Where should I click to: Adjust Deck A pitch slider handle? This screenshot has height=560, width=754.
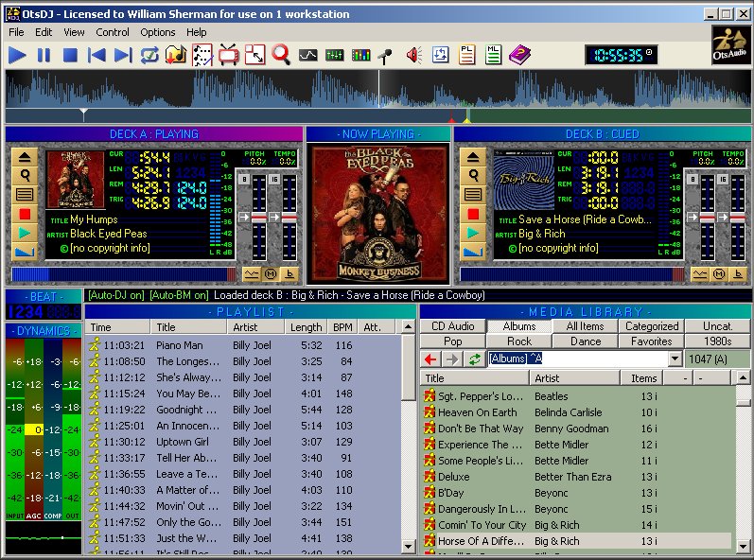(258, 218)
